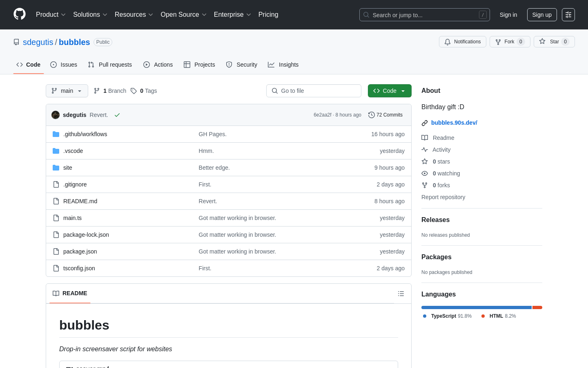Image resolution: width=588 pixels, height=368 pixels.
Task: Click the .vscode folder icon
Action: pyautogui.click(x=56, y=151)
